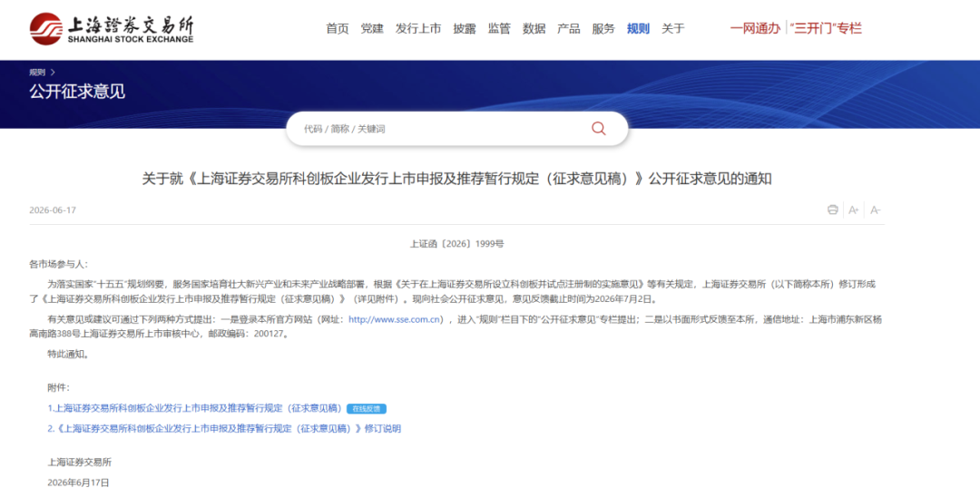Screen dimensions: 980x497
Task: Open the 产品 menu
Action: point(569,29)
